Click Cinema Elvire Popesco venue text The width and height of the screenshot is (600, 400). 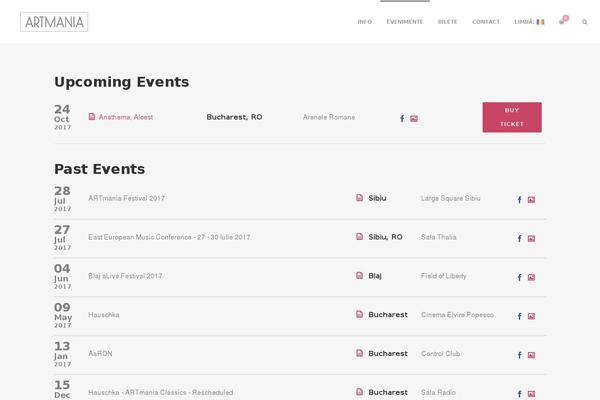pyautogui.click(x=457, y=315)
